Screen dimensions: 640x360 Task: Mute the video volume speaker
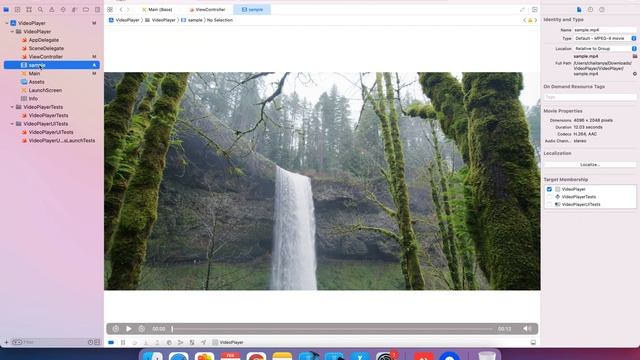pos(527,329)
